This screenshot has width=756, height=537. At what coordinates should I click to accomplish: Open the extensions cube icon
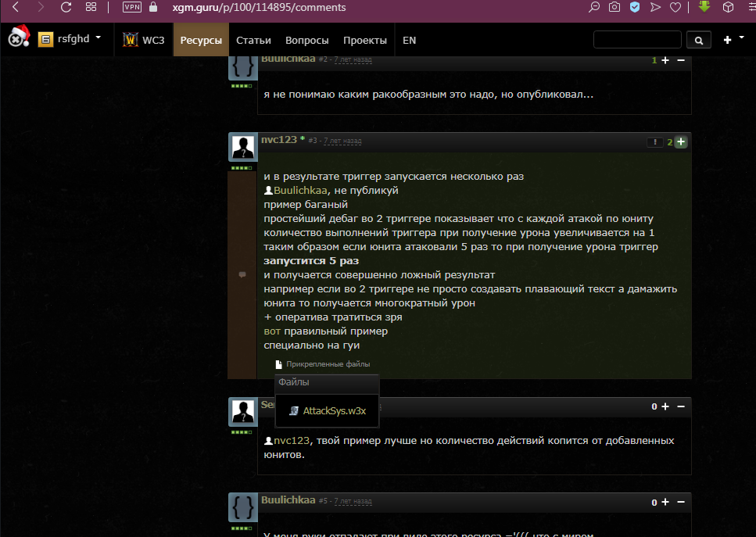click(728, 7)
